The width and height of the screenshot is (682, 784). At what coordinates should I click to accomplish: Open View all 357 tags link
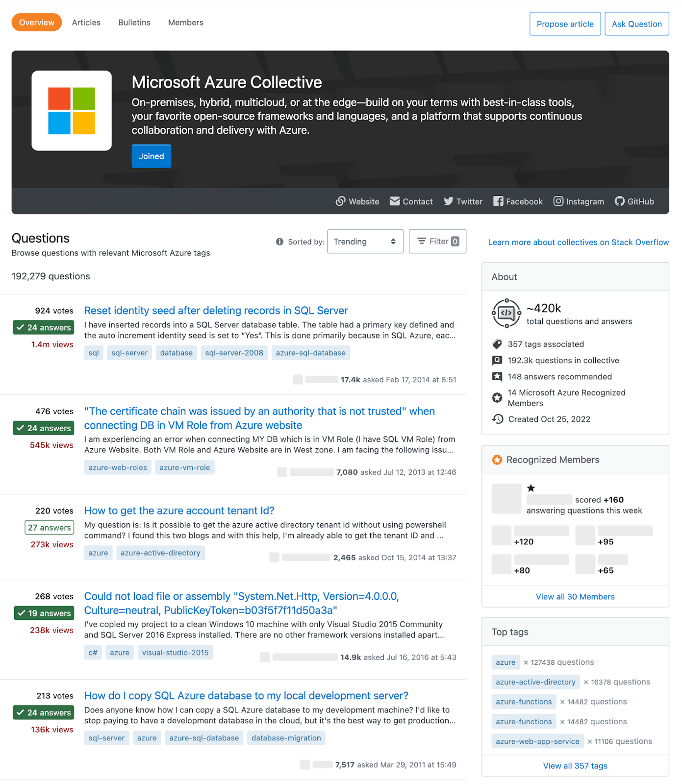(575, 766)
